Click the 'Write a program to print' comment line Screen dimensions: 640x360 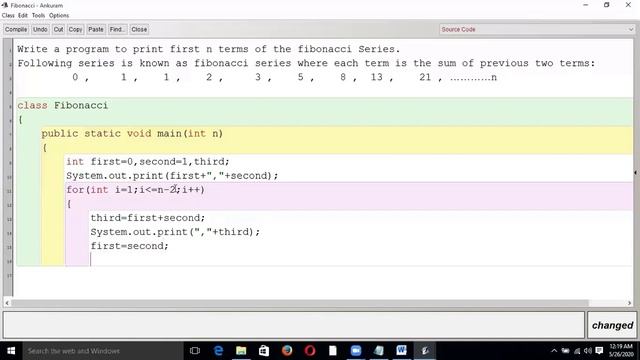pyautogui.click(x=209, y=49)
